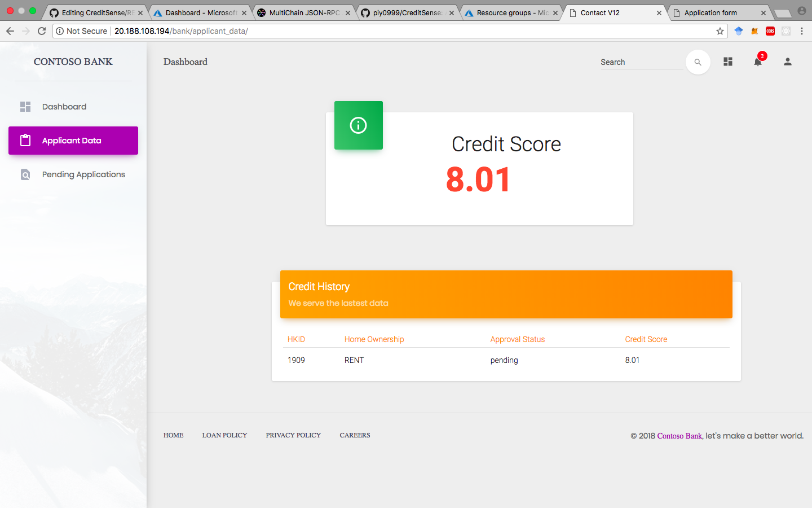Open Pending Applications sidebar item
812x508 pixels.
pyautogui.click(x=73, y=174)
